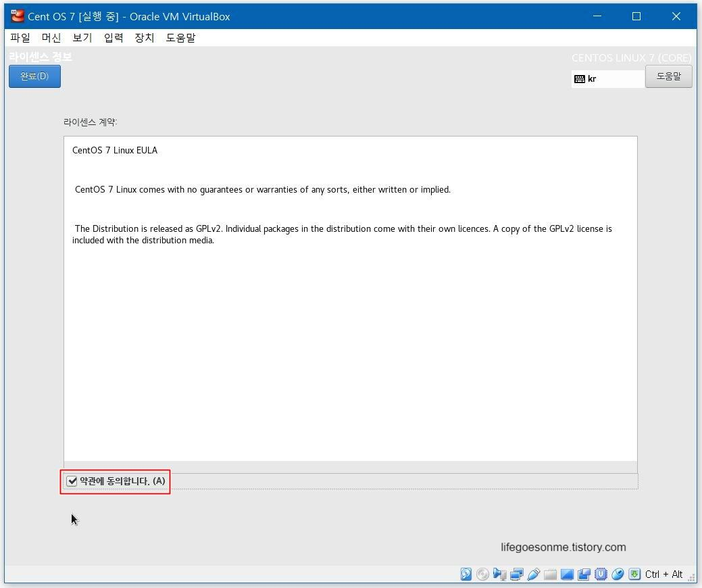Open the 장치 menu
Screen dimensions: 702x588
point(145,38)
